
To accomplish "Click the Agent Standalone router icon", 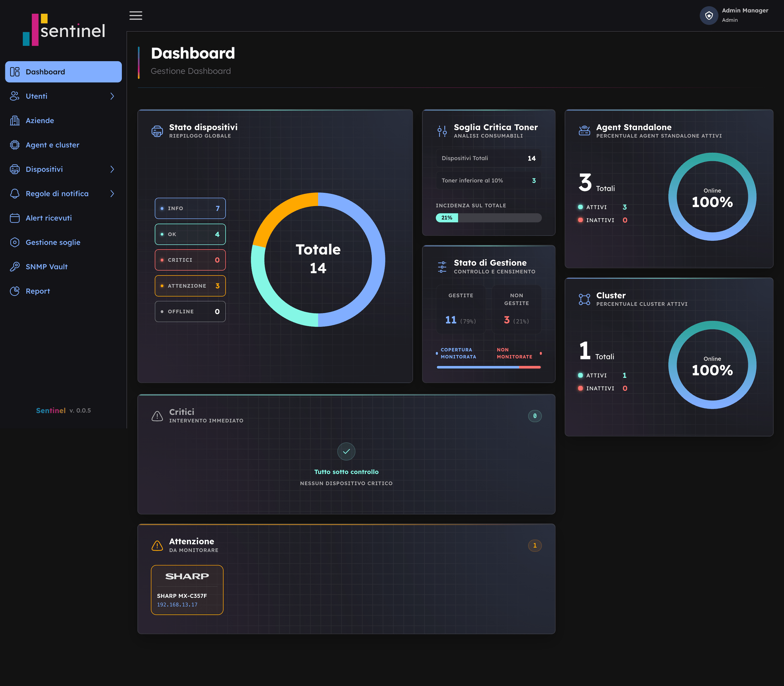I will pos(584,131).
